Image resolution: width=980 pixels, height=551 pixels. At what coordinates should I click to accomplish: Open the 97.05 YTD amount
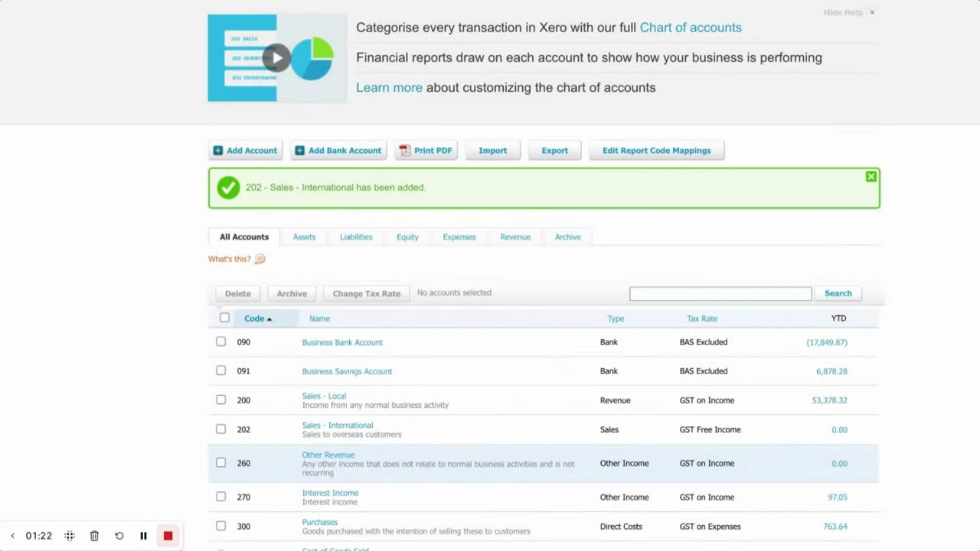(x=838, y=497)
